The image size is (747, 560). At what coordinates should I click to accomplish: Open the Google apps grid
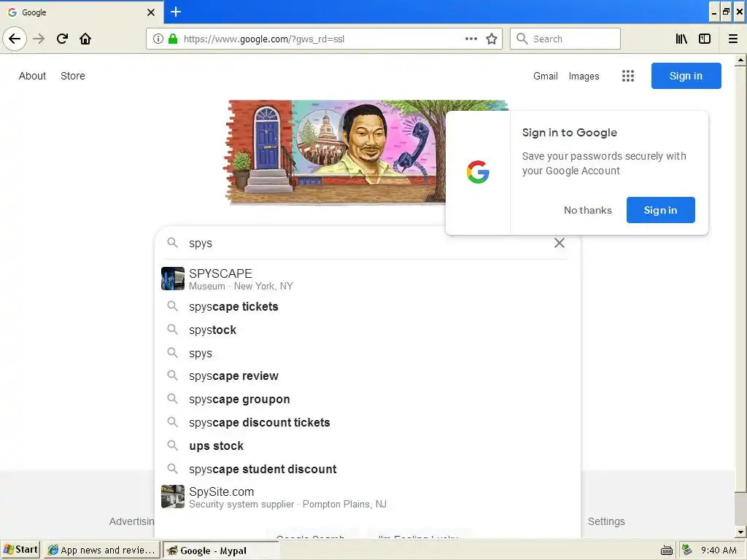click(628, 76)
